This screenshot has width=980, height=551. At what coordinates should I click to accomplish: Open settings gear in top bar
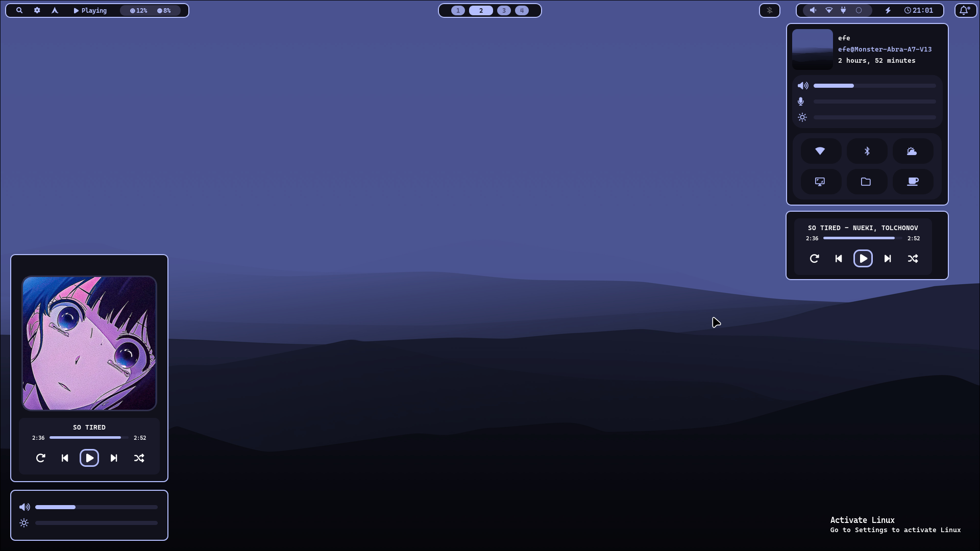tap(37, 10)
